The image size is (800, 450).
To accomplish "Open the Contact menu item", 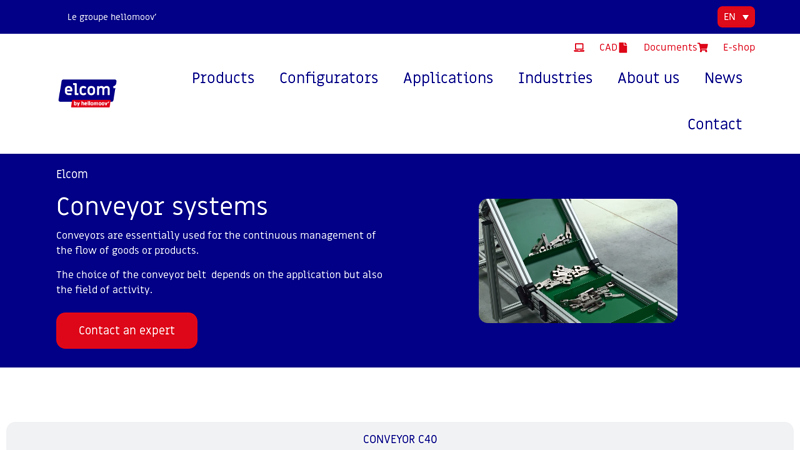I will pos(714,124).
